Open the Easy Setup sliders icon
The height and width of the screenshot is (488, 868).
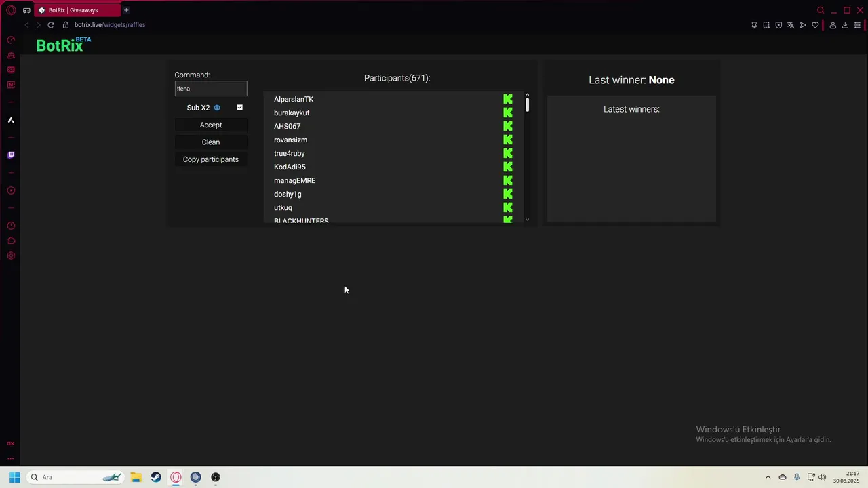[857, 25]
